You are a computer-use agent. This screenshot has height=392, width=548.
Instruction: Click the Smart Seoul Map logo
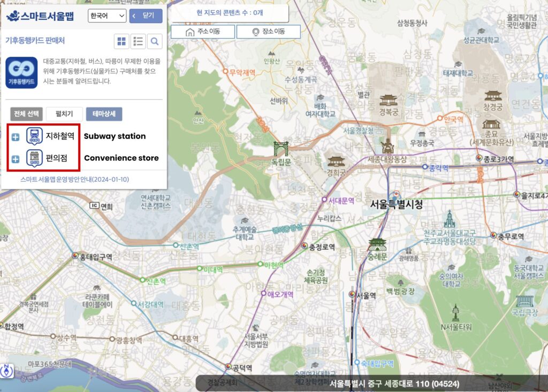click(40, 16)
